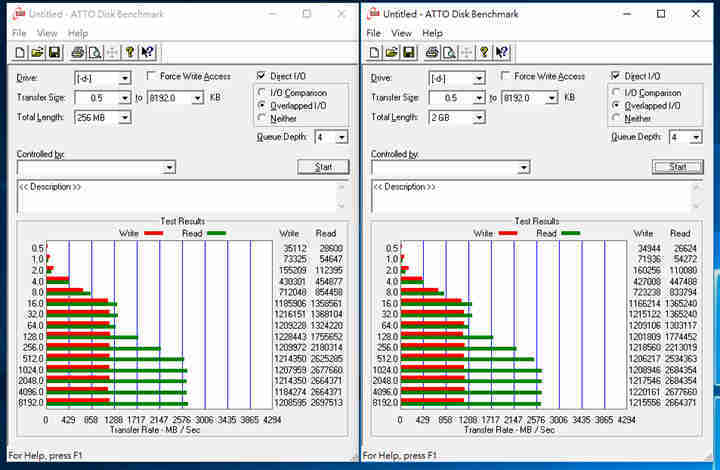Click the Open folder icon in right window
Image resolution: width=720 pixels, height=470 pixels.
(392, 53)
